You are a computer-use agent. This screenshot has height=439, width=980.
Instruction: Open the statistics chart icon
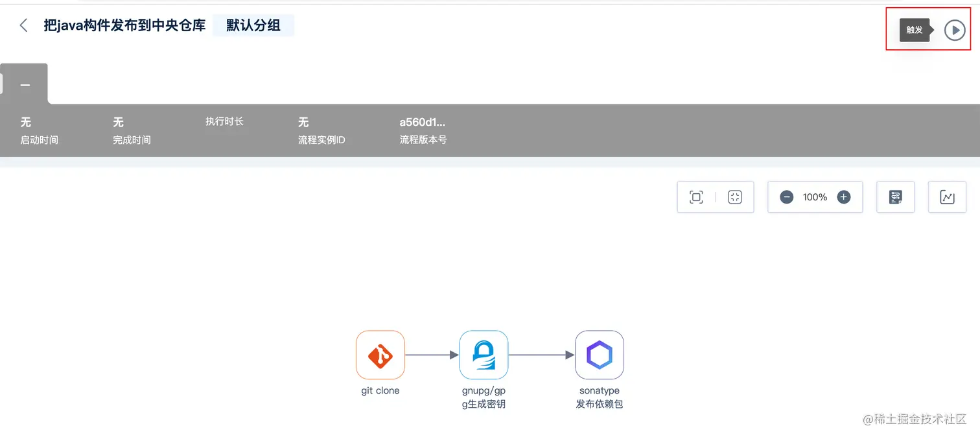click(947, 197)
